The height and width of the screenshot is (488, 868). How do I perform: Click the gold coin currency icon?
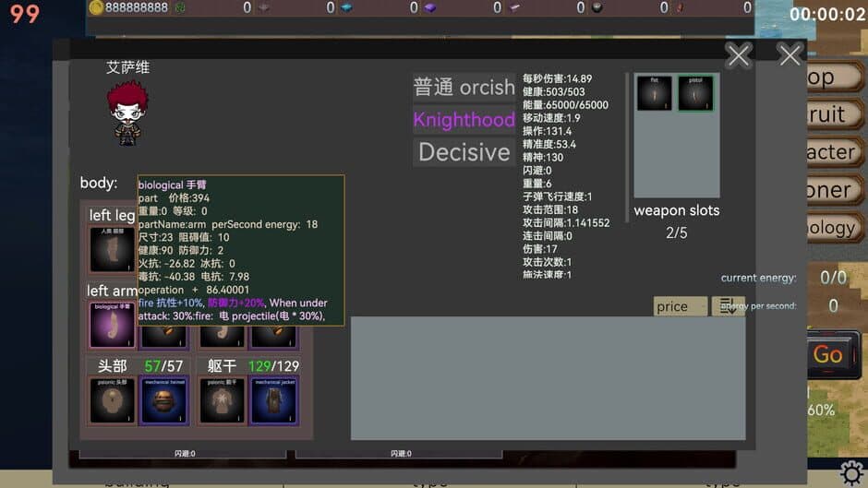pyautogui.click(x=95, y=7)
